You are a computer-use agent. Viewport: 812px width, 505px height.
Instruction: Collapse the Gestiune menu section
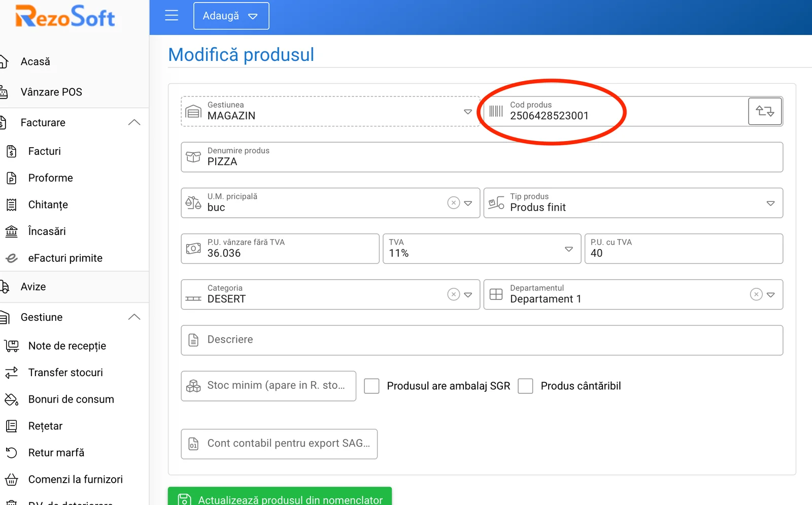(134, 317)
